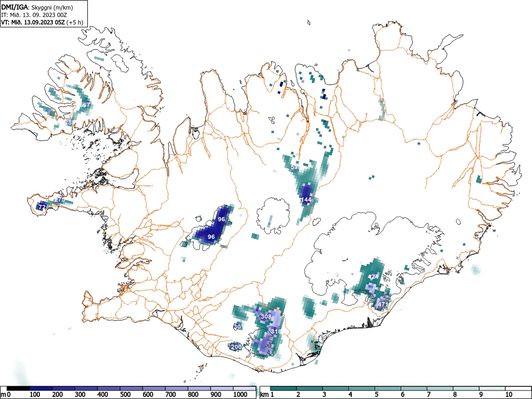Click the '596' visibility value in the north
This screenshot has height=399, width=532.
pyautogui.click(x=295, y=167)
